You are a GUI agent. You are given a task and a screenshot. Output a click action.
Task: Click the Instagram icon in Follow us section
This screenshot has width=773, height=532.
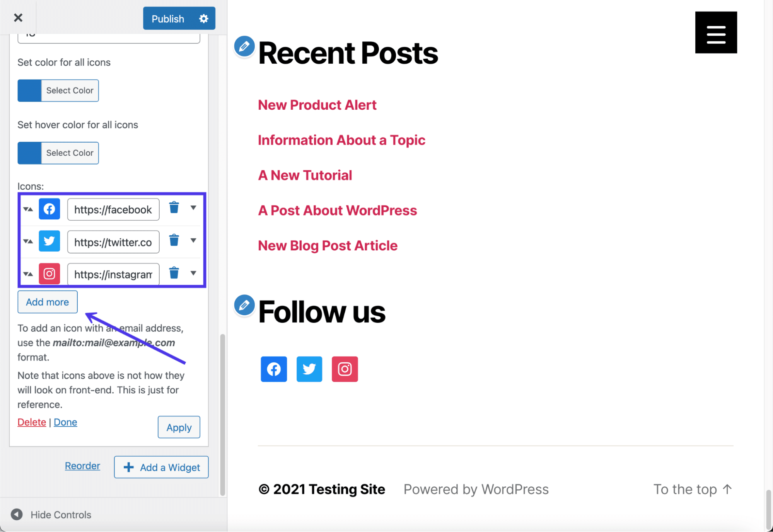tap(344, 368)
